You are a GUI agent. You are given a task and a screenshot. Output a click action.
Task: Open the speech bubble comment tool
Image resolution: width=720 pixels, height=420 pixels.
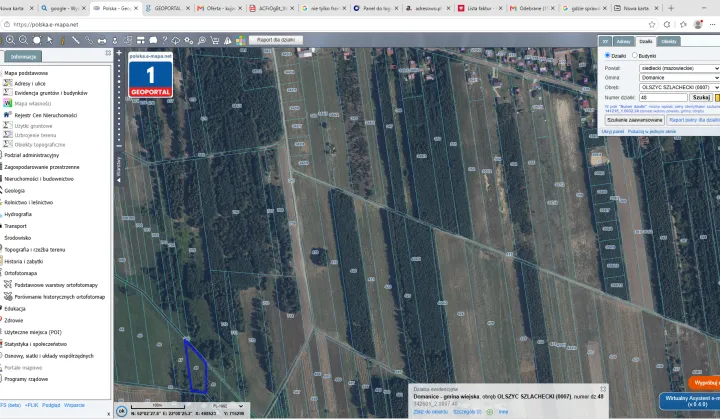[153, 40]
